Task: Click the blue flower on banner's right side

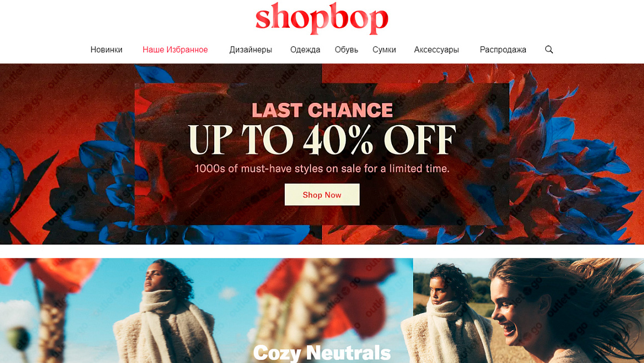Action: click(575, 156)
